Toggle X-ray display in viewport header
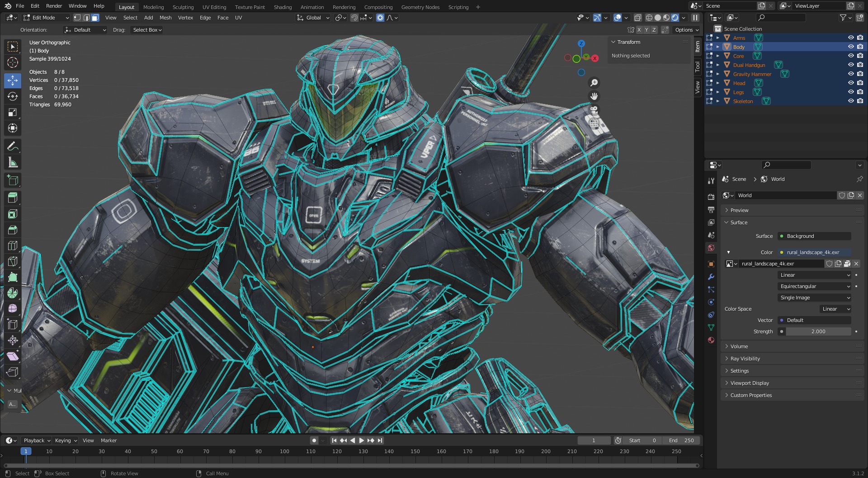This screenshot has width=868, height=478. click(x=637, y=18)
